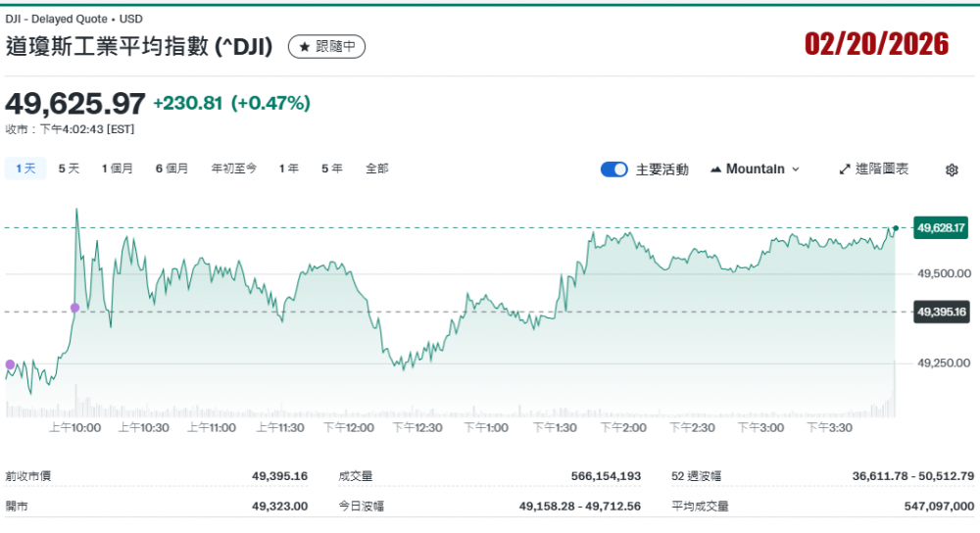
Task: Click the 49,628.17 current price label
Action: click(x=941, y=227)
